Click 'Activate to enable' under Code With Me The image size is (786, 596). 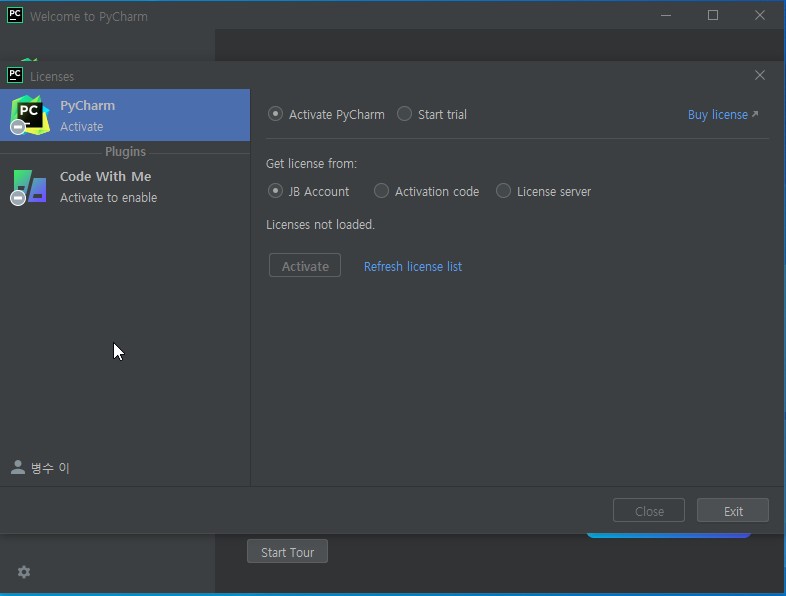click(x=108, y=197)
